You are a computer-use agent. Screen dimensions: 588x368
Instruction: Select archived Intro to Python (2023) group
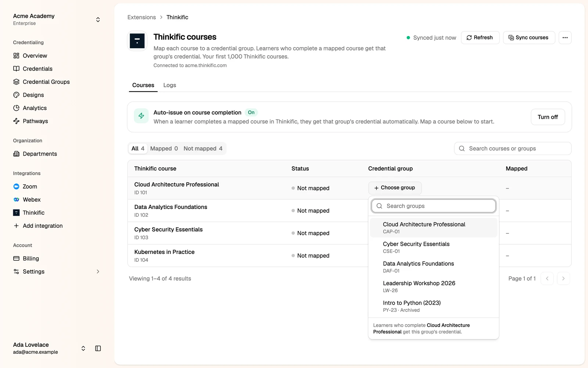tap(434, 306)
